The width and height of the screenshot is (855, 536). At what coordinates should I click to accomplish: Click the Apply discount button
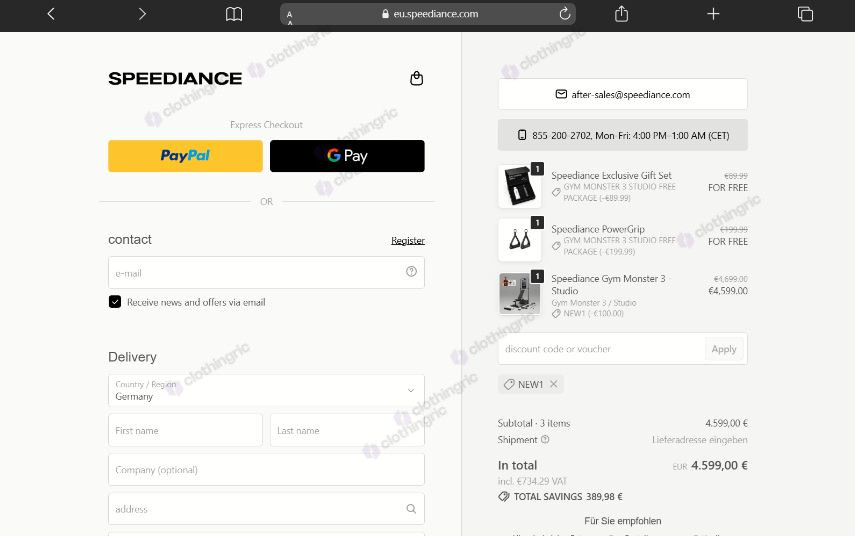pos(724,349)
